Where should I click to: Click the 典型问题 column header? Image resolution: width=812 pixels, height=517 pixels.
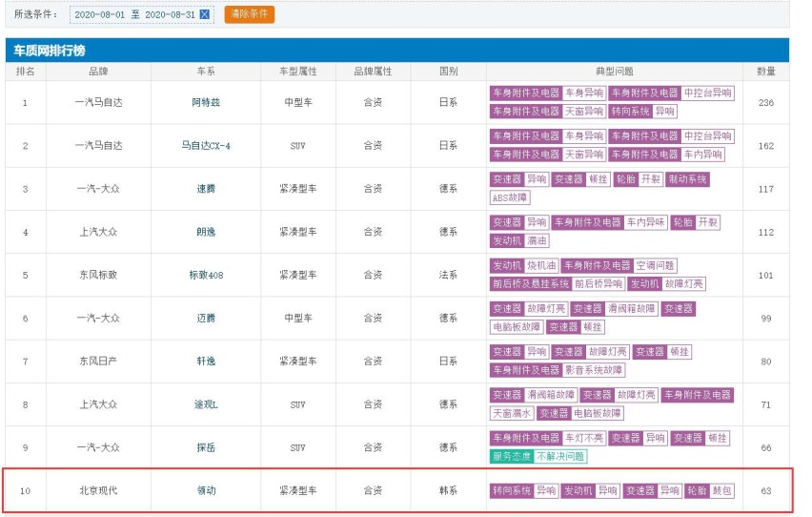[x=614, y=72]
